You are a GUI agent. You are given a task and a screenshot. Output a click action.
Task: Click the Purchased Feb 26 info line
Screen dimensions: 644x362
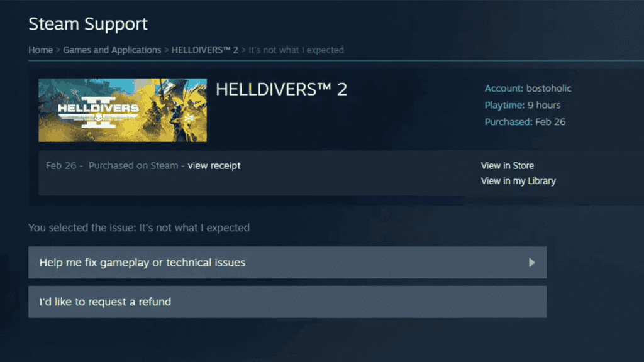point(525,122)
